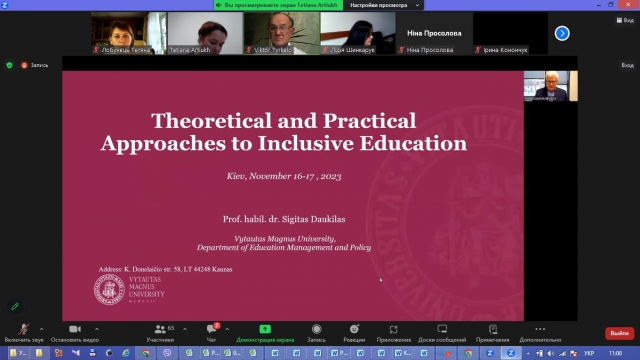Open Реакции reactions menu

click(354, 333)
